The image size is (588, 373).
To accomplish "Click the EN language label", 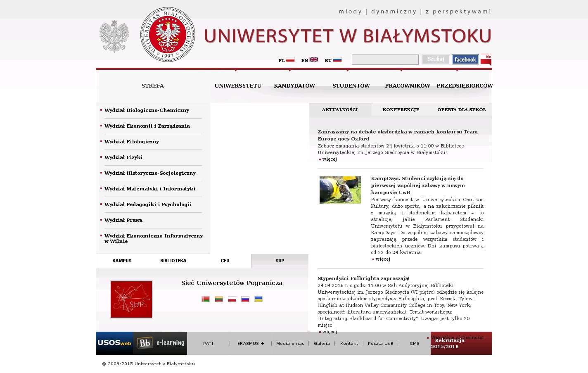I will point(305,60).
